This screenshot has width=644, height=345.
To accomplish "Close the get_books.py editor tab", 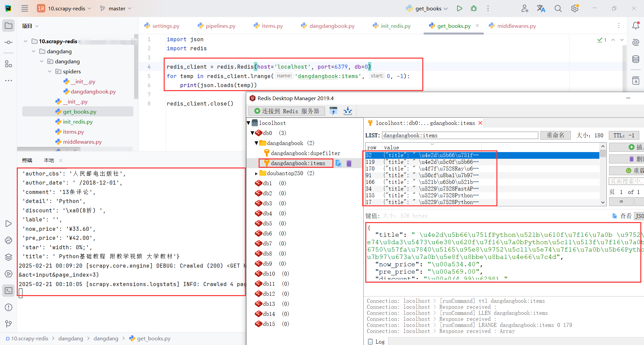I will [477, 25].
